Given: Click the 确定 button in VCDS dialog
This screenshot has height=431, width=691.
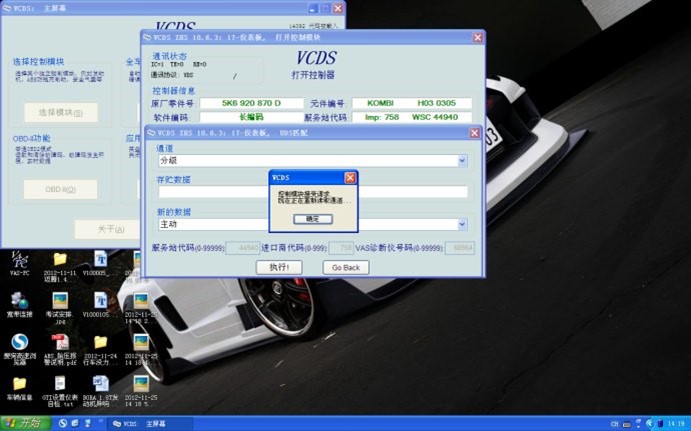Looking at the screenshot, I should (x=312, y=218).
